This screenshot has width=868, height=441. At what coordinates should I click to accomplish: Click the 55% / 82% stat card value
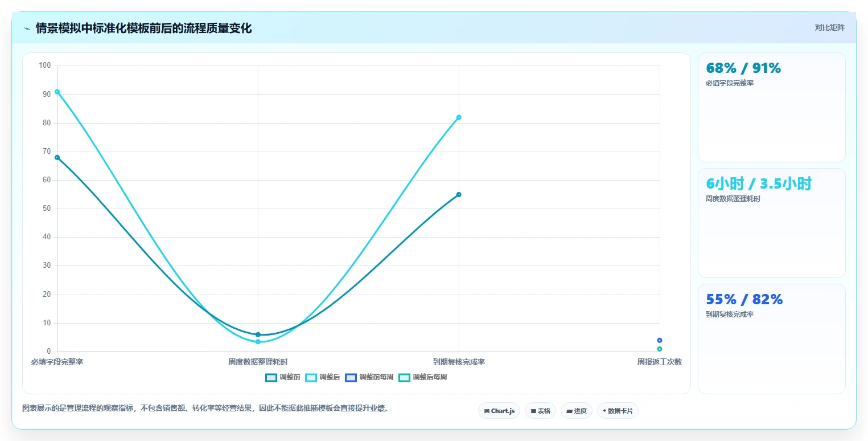(744, 299)
